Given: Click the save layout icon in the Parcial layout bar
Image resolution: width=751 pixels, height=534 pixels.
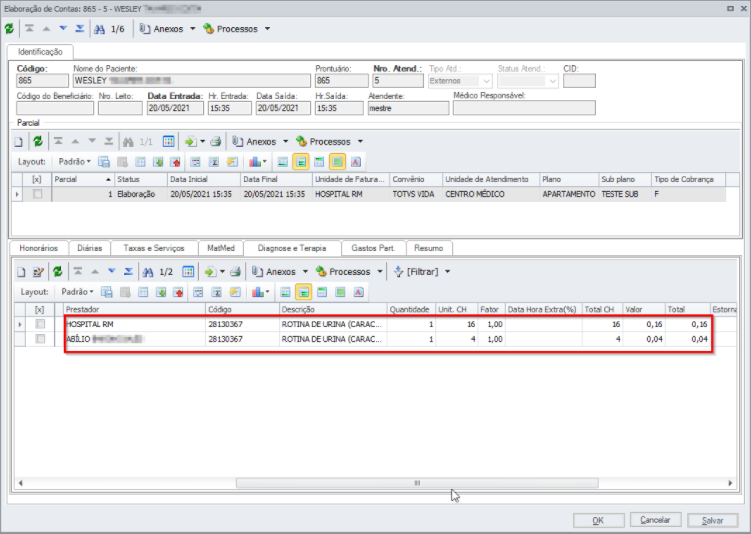Looking at the screenshot, I should [104, 162].
